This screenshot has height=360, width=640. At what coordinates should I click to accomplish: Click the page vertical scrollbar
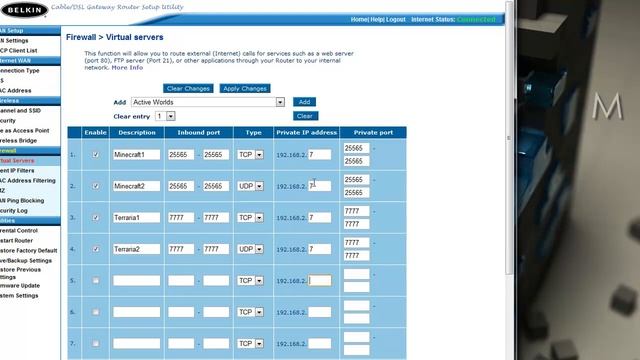pos(509,139)
